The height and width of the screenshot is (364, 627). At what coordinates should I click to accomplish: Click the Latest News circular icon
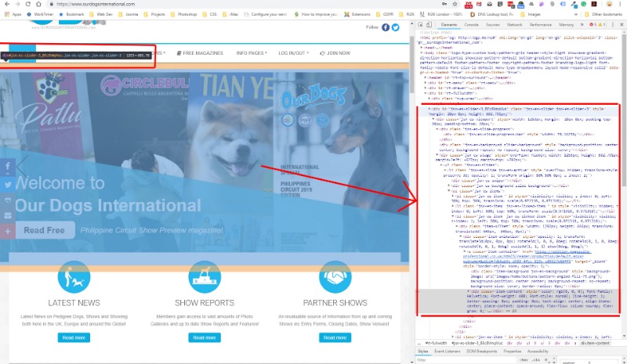coord(74,277)
